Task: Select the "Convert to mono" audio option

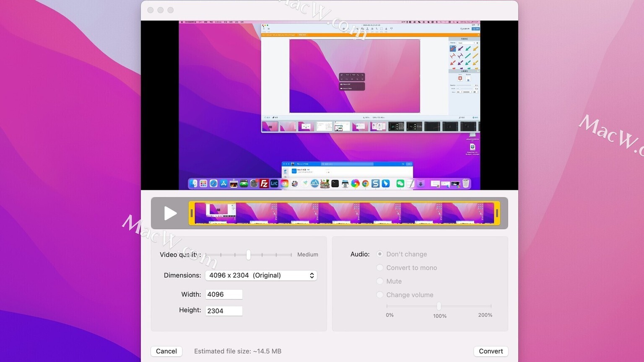Action: (380, 267)
